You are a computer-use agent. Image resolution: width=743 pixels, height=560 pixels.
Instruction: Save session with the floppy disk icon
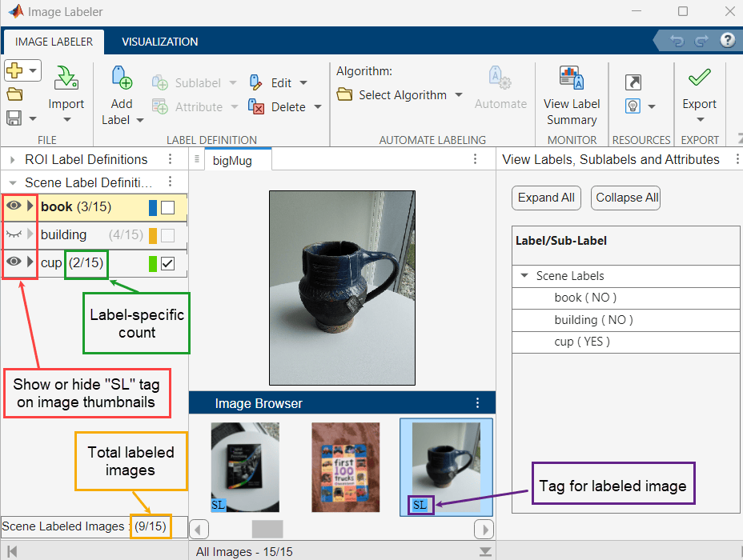(x=14, y=118)
